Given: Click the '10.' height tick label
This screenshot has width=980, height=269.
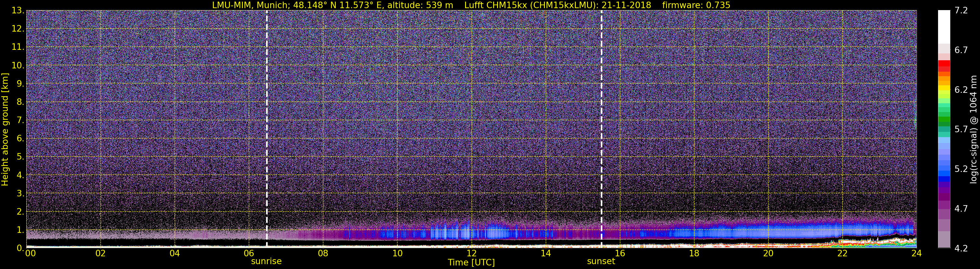Looking at the screenshot, I should [18, 65].
